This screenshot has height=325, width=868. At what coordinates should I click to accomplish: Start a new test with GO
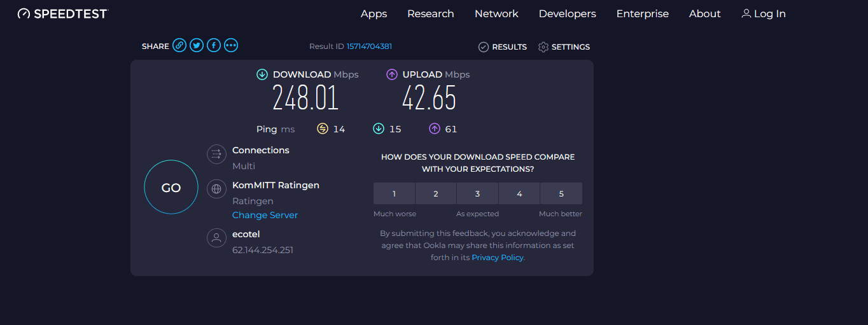coord(171,188)
